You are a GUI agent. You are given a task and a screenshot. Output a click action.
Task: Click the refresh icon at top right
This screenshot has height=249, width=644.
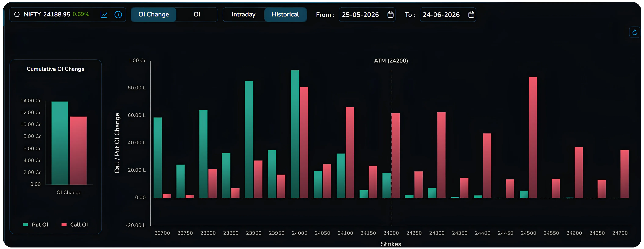pos(635,32)
